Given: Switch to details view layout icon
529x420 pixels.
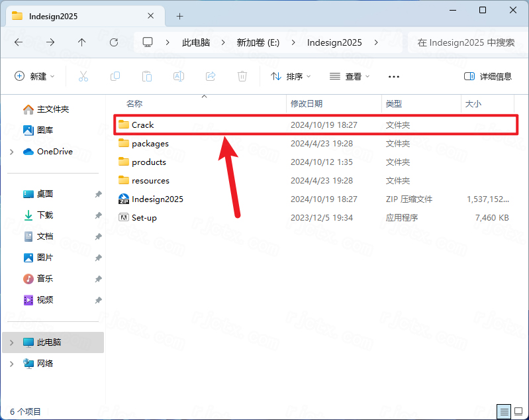Looking at the screenshot, I should point(504,411).
